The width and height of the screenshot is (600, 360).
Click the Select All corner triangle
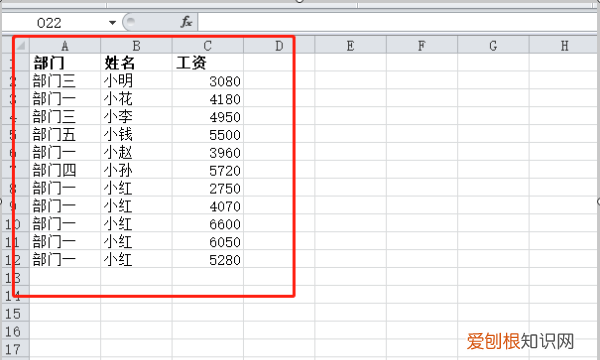click(x=21, y=46)
